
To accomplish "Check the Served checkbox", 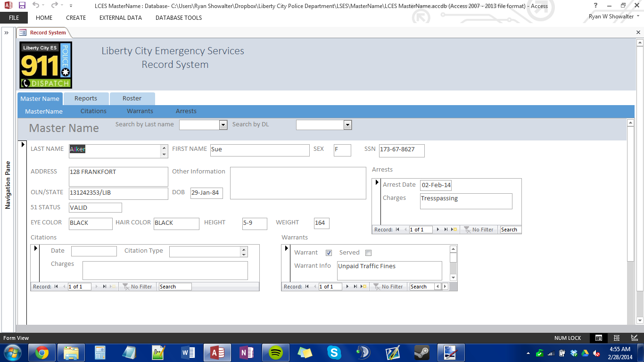I will click(x=368, y=253).
